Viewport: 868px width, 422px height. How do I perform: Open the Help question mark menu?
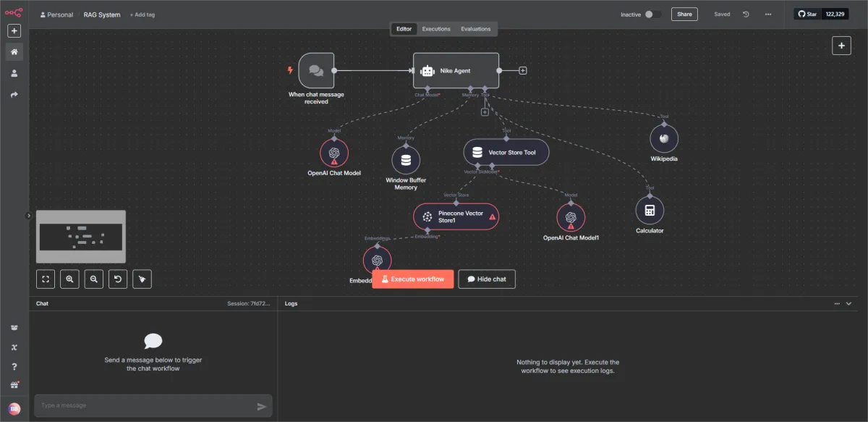click(14, 366)
